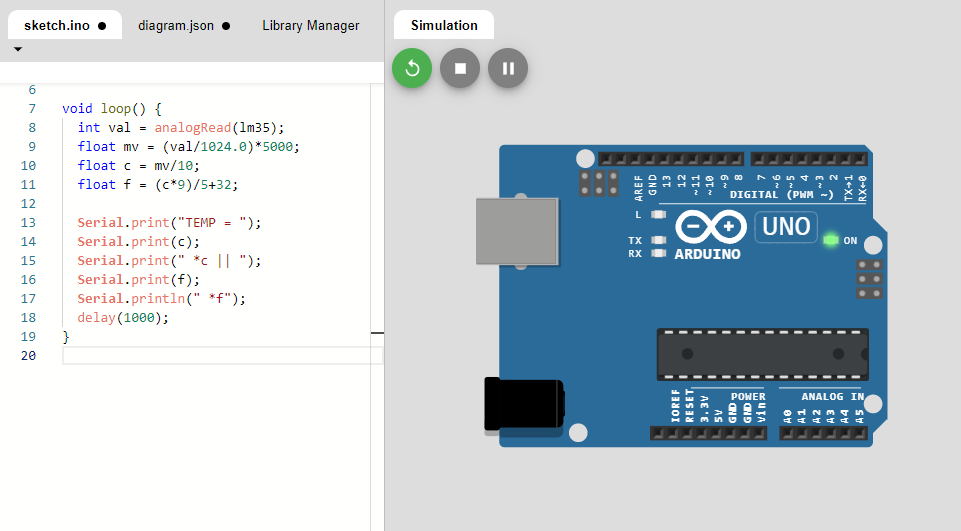Click the Serial.print(f) statement

click(x=139, y=280)
